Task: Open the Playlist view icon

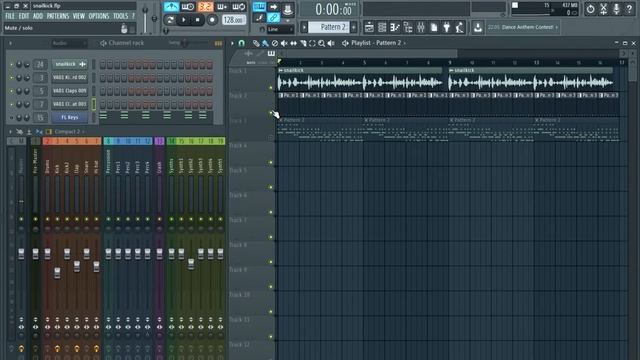Action: point(369,27)
